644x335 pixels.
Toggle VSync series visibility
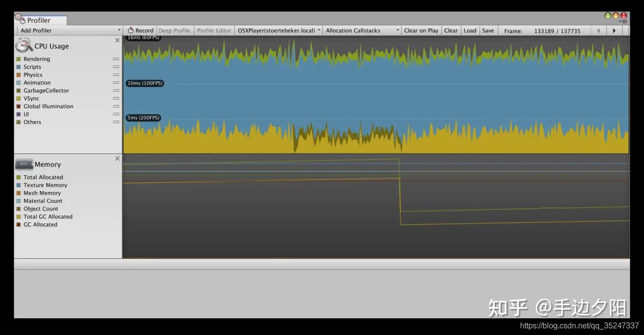coord(19,98)
